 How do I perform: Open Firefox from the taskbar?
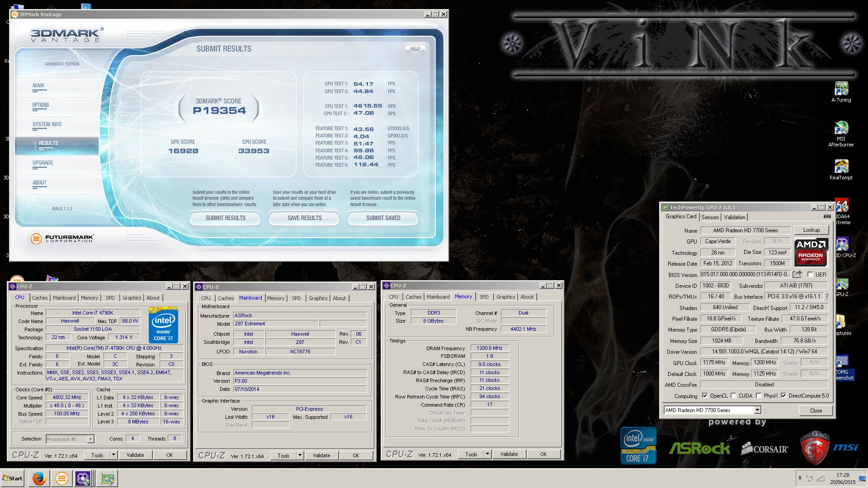coord(39,478)
